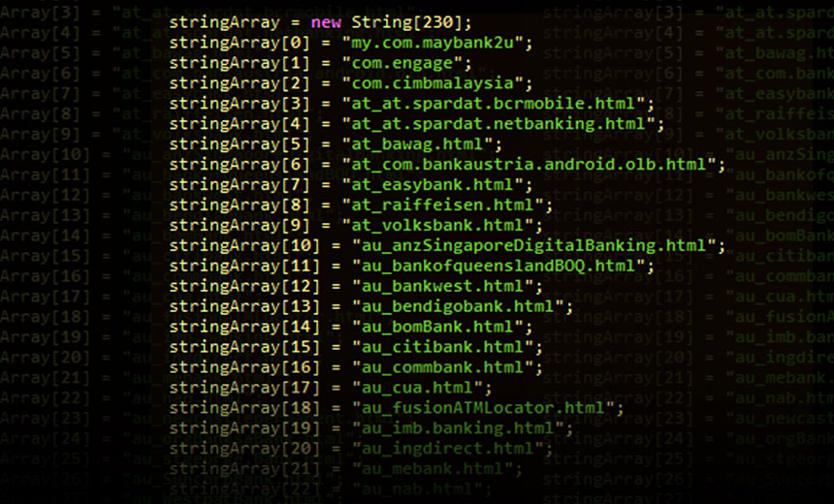Click the "au_cua.html" string
Viewport: 834px width, 504px height.
pyautogui.click(x=418, y=388)
